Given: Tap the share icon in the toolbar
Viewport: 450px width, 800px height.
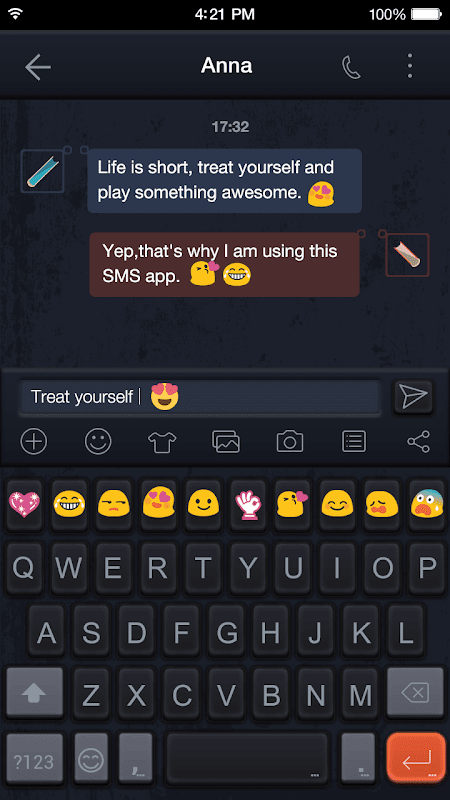Looking at the screenshot, I should coord(418,441).
